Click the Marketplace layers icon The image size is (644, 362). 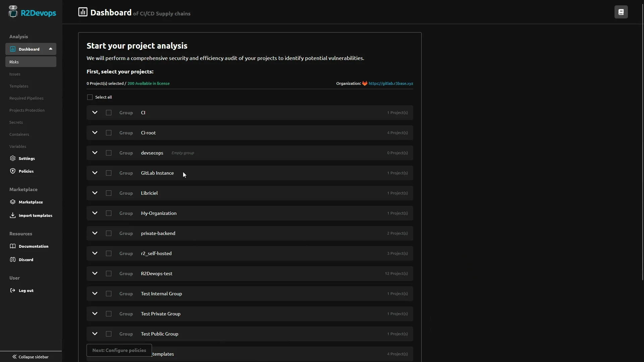tap(13, 202)
